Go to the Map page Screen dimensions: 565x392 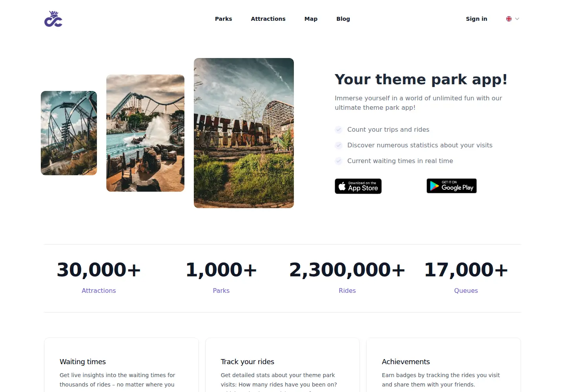[x=311, y=19]
